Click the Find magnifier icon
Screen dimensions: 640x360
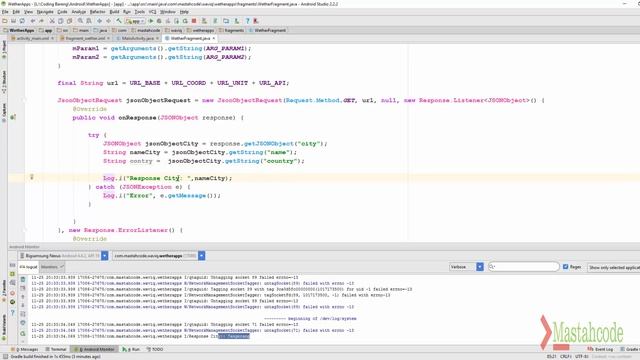80,21
